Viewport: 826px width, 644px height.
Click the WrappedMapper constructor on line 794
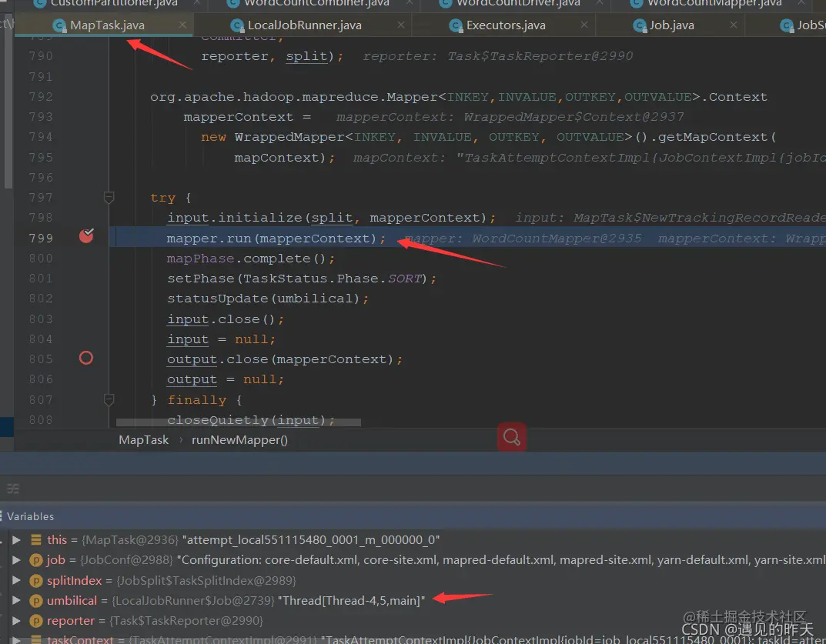pyautogui.click(x=289, y=137)
